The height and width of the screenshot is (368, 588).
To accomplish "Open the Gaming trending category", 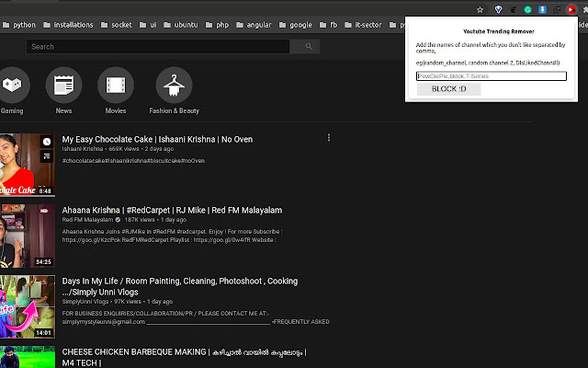I will click(x=12, y=90).
